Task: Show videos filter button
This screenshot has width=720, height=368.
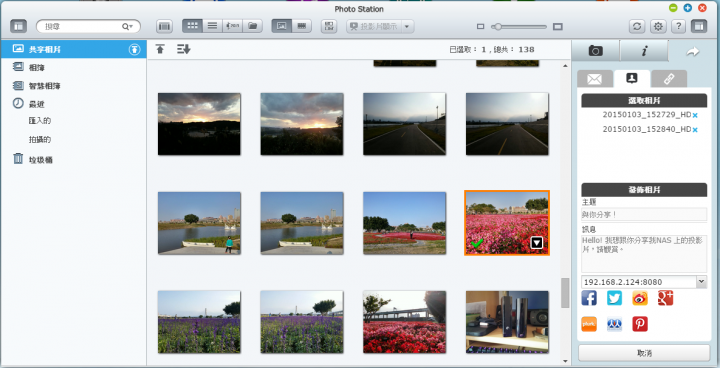Action: coord(302,26)
